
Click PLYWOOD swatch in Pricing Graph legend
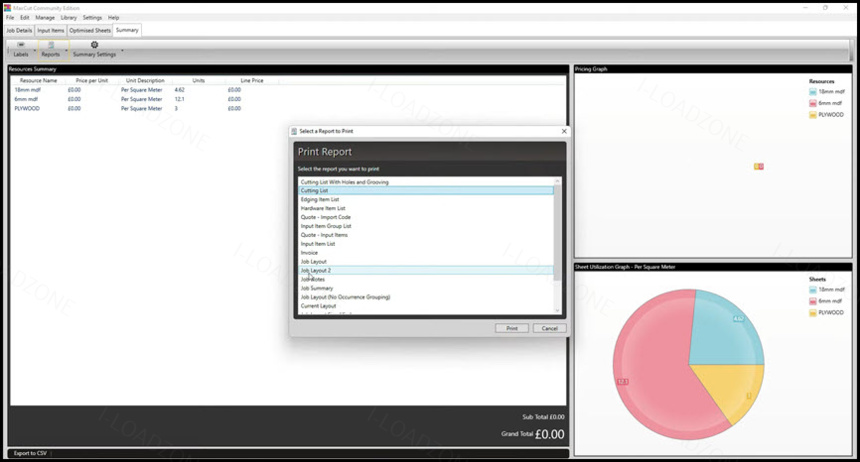click(813, 115)
